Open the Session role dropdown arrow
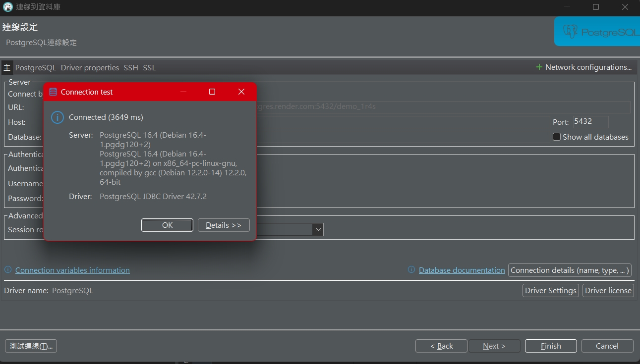The width and height of the screenshot is (640, 364). 318,229
